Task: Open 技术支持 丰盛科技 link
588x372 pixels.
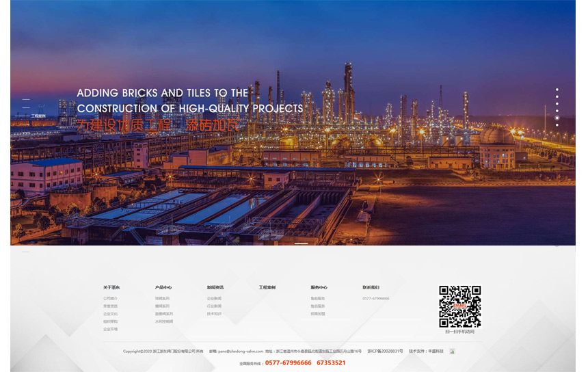Action: click(x=426, y=351)
